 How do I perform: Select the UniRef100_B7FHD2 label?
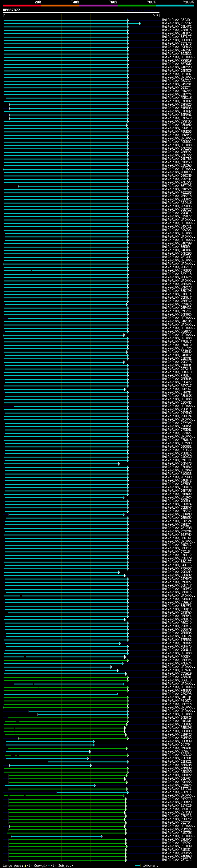(x=177, y=101)
